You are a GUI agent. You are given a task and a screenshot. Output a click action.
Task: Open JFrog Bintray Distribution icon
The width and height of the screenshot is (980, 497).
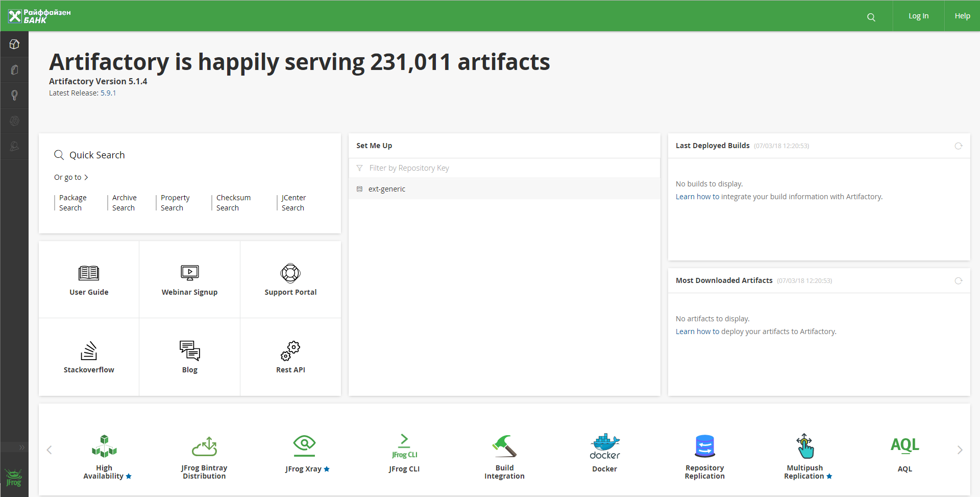(x=204, y=446)
